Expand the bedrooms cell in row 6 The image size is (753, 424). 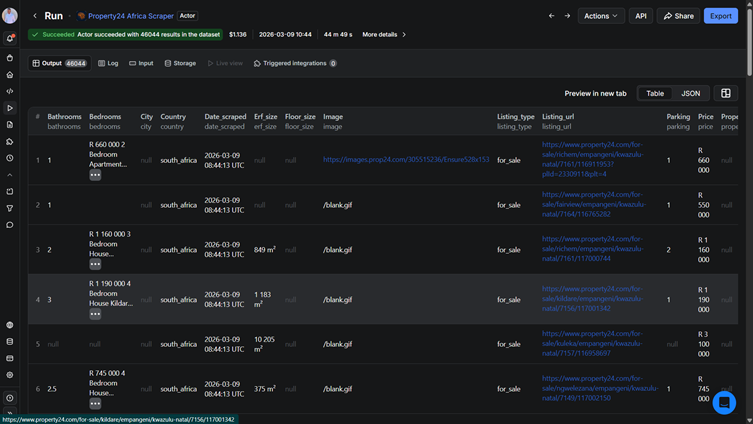coord(95,404)
